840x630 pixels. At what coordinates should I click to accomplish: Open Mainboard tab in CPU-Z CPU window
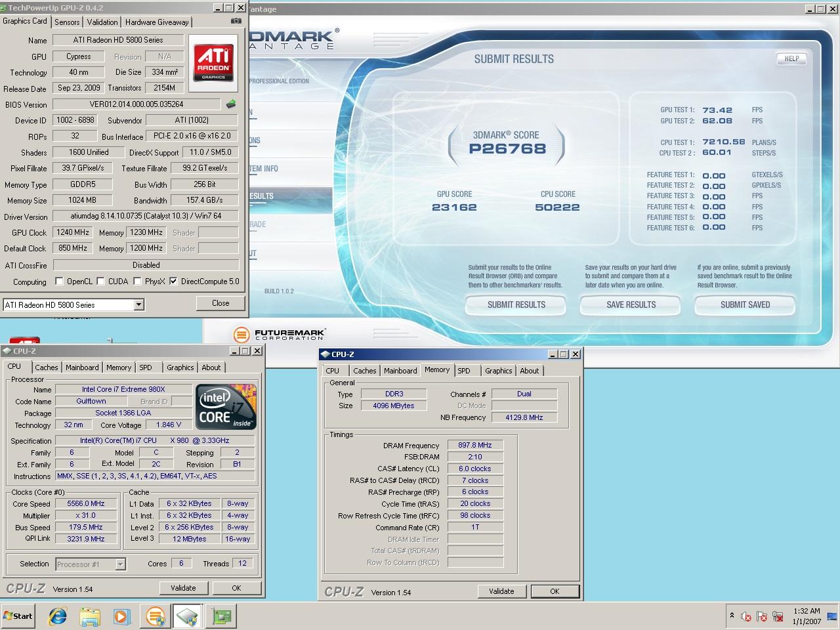[x=82, y=367]
